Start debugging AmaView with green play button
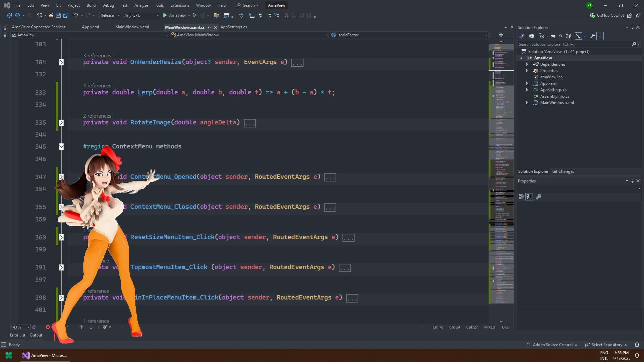Image resolution: width=644 pixels, height=362 pixels. coord(165,15)
